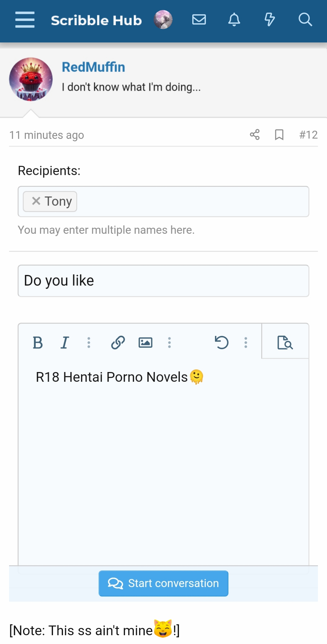Viewport: 327px width, 644px height.
Task: Expand more options beside undo
Action: pos(246,343)
